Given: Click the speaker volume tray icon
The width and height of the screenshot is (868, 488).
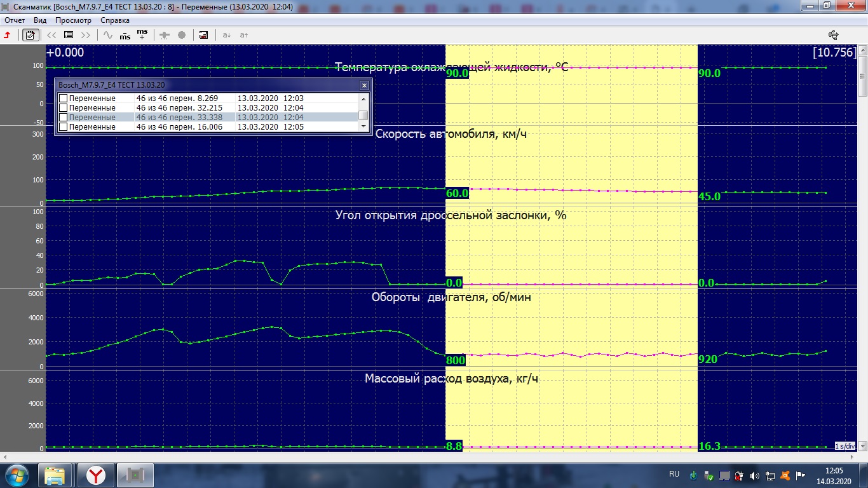Looking at the screenshot, I should pyautogui.click(x=754, y=475).
